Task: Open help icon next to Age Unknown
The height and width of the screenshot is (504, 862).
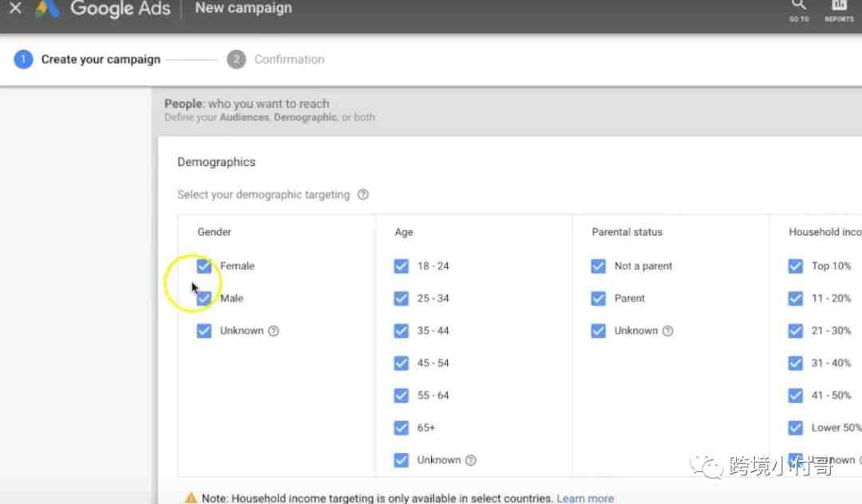Action: [471, 460]
